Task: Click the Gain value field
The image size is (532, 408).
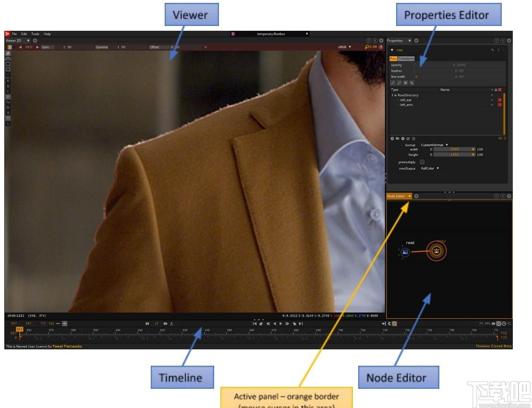Action: [67, 47]
